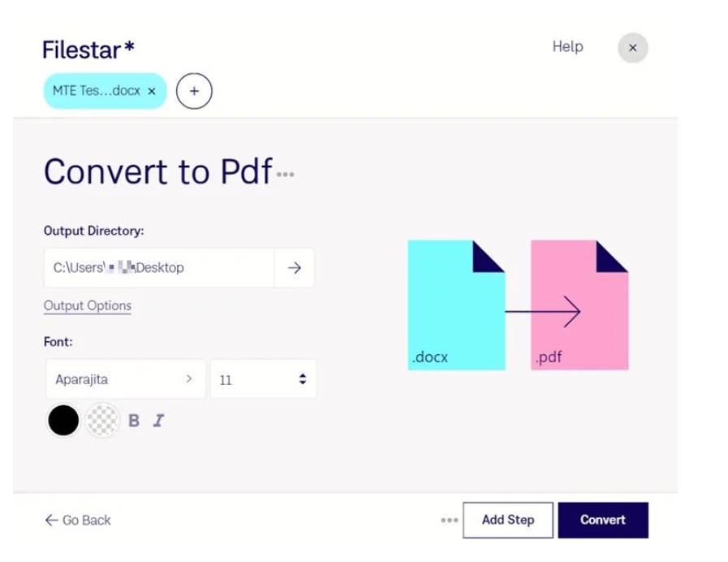Image resolution: width=728 pixels, height=562 pixels.
Task: Click the pink .pdf file icon
Action: coord(580,305)
